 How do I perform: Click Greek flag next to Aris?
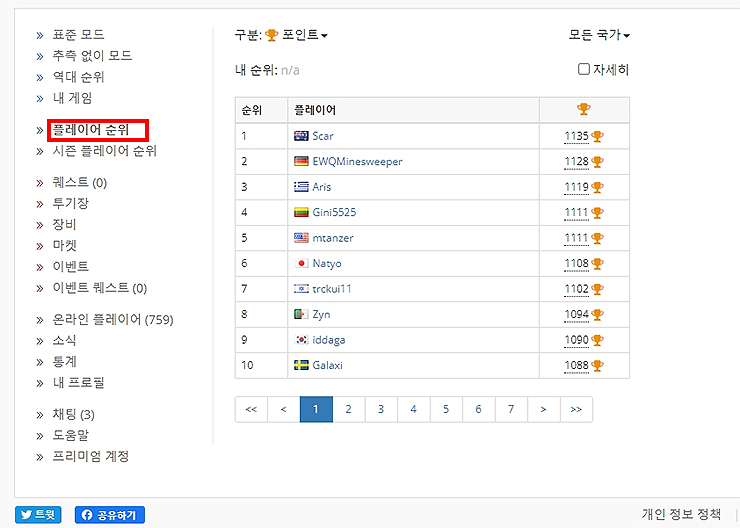[301, 187]
